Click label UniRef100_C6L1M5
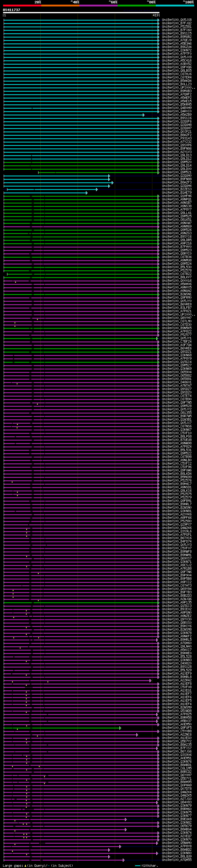Viewport: 197px width, 868px height. pyautogui.click(x=177, y=769)
